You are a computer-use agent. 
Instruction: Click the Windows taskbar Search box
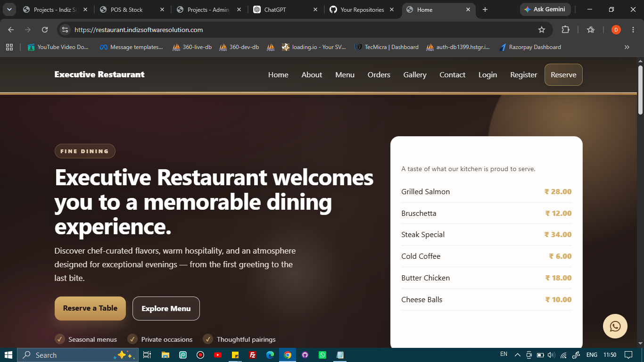78,355
